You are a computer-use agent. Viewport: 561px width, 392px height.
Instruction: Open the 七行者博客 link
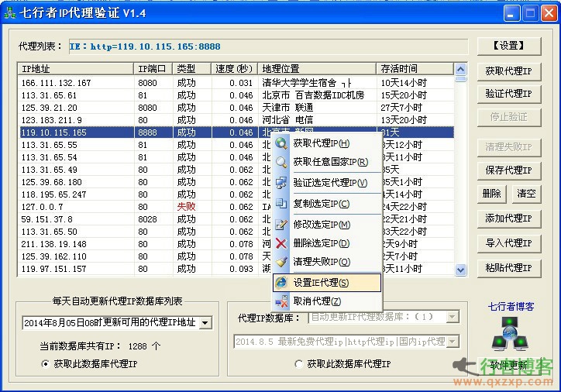(x=511, y=307)
